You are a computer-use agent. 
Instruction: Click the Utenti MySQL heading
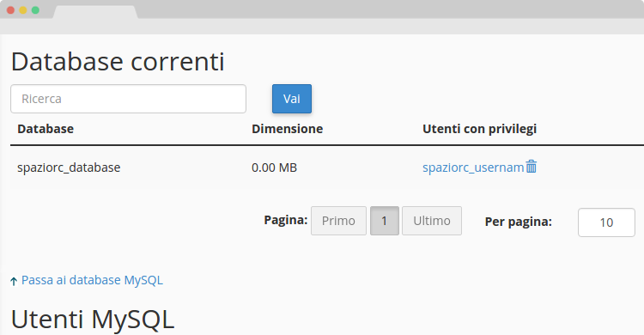coord(93,320)
